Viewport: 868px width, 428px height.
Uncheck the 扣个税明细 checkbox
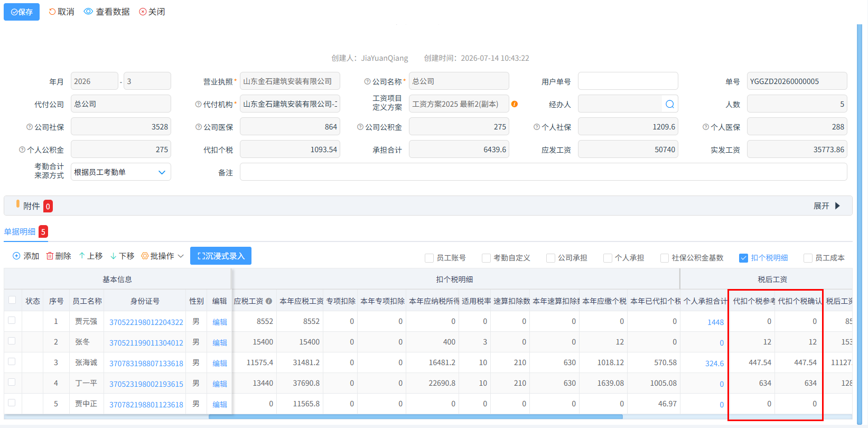click(x=744, y=258)
